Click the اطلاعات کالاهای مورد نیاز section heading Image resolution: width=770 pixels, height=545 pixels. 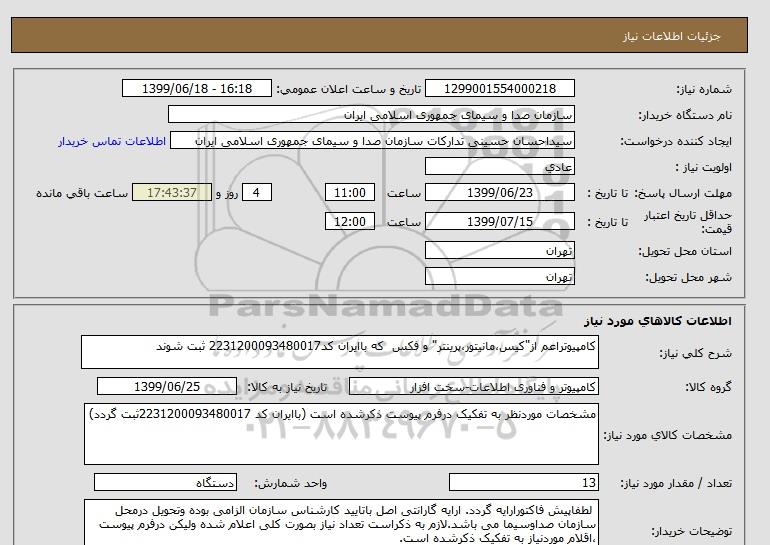pyautogui.click(x=658, y=321)
